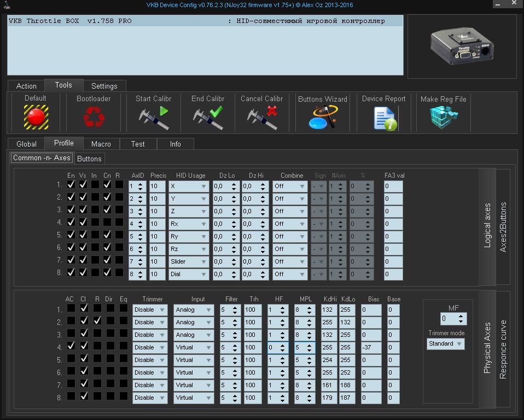Screen dimensions: 524x420
Task: Open HID Usage dropdown showing Slider
Action: click(188, 261)
